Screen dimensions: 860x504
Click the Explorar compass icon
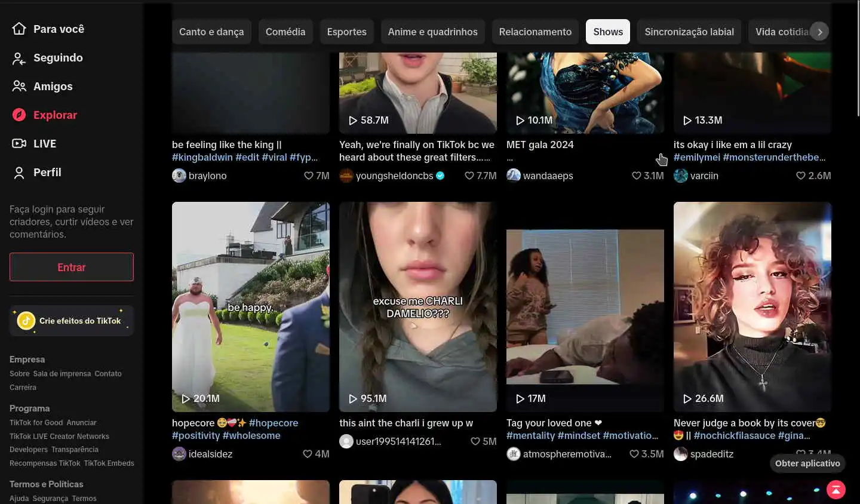[x=19, y=115]
